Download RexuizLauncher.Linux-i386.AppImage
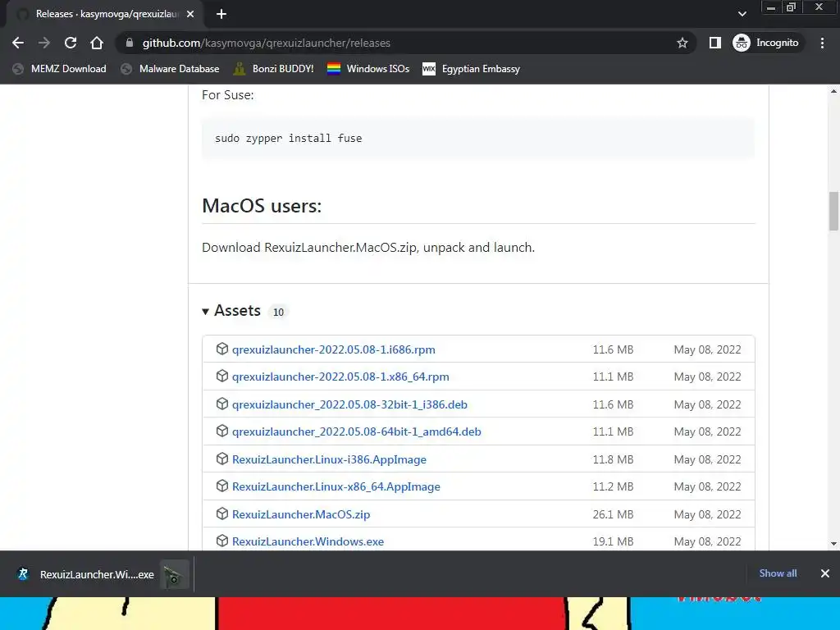Screen dimensions: 840x630 [x=329, y=459]
